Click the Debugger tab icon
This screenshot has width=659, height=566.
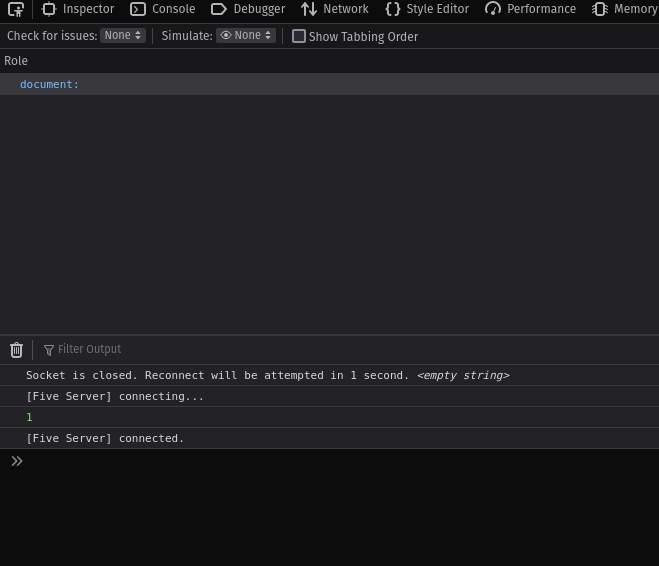(219, 9)
